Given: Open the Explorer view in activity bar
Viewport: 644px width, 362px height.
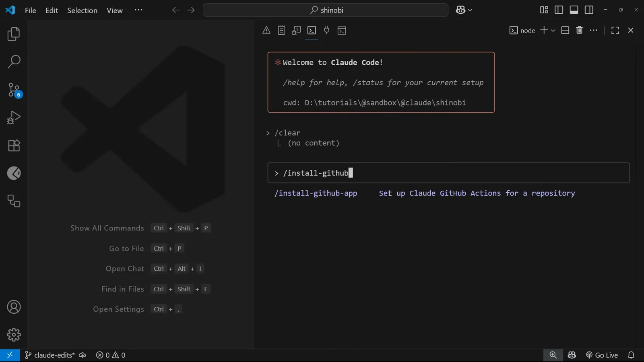Looking at the screenshot, I should (x=14, y=34).
